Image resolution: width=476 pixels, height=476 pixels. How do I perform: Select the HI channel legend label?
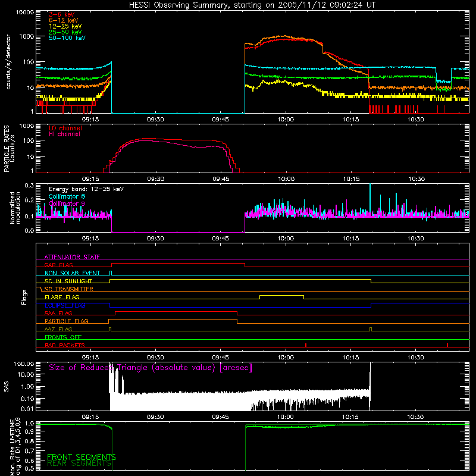(x=65, y=134)
